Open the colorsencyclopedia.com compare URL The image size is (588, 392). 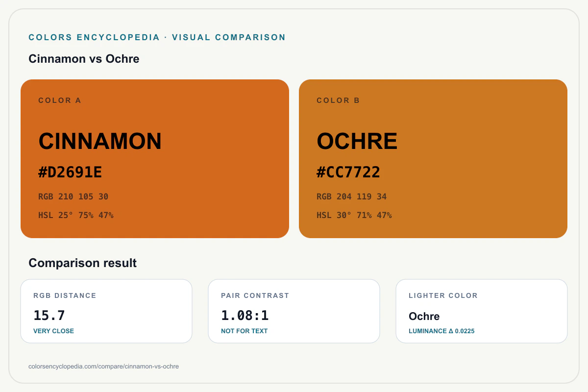pos(104,367)
